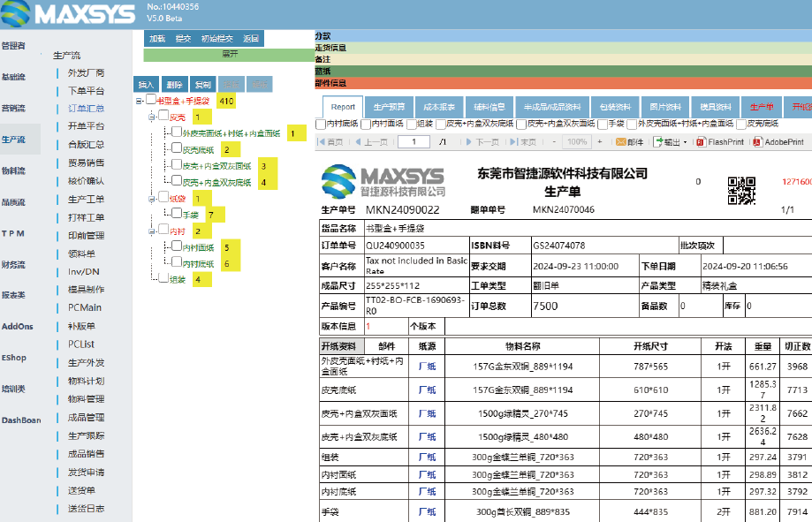The width and height of the screenshot is (812, 522).
Task: Open 送货单 in the 生产流 menu
Action: [x=81, y=490]
